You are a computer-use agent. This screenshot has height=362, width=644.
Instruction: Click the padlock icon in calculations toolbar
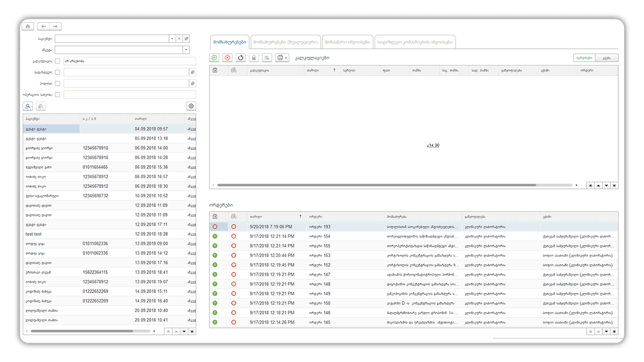[x=254, y=57]
